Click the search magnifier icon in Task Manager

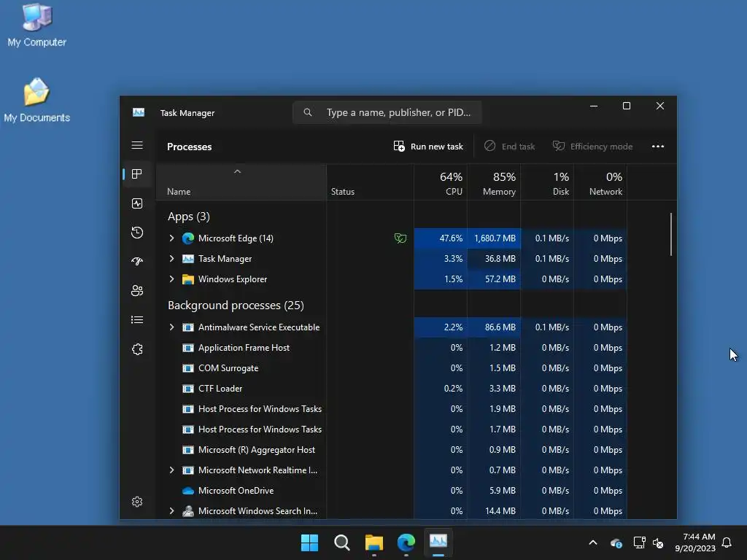308,112
